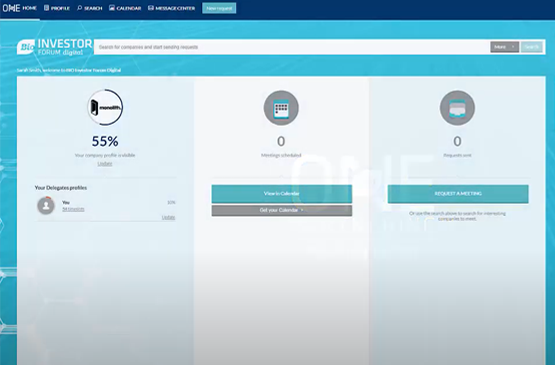
Task: Click the meetings scheduled calendar icon
Action: [281, 108]
